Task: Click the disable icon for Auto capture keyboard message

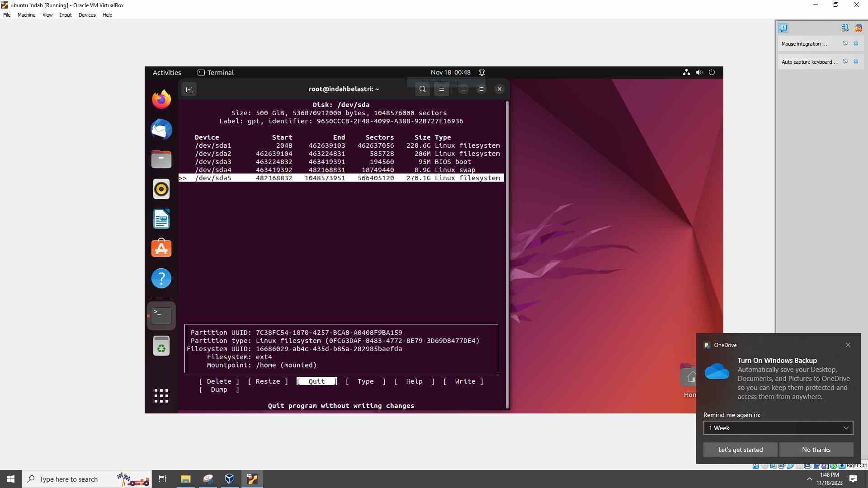Action: [x=845, y=62]
